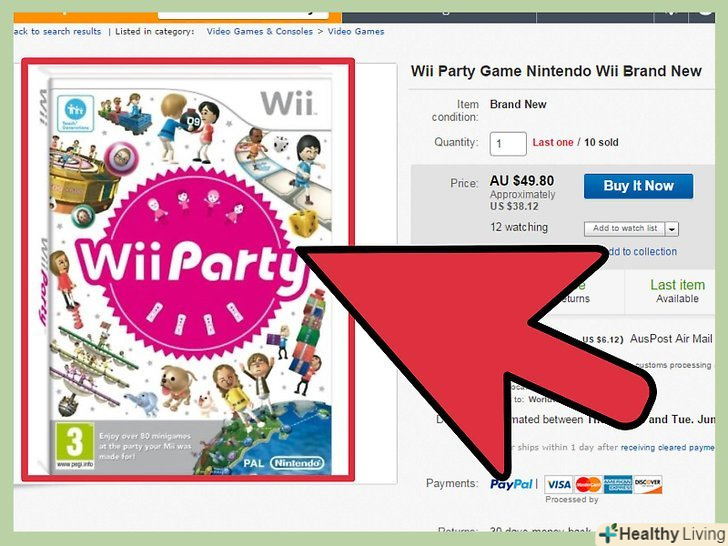The width and height of the screenshot is (728, 546).
Task: Open the Video Games subcategory link
Action: point(356,32)
